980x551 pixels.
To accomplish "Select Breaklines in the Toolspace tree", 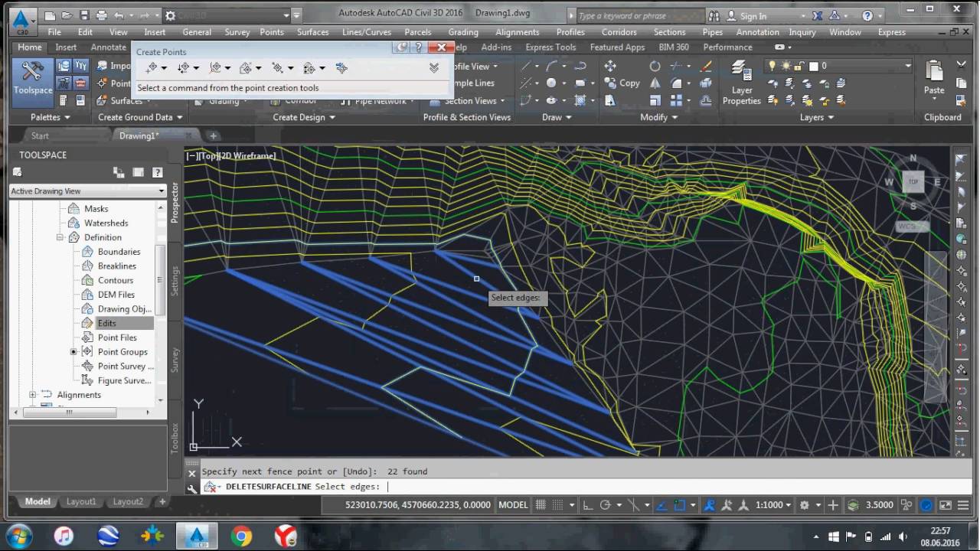I will point(117,266).
